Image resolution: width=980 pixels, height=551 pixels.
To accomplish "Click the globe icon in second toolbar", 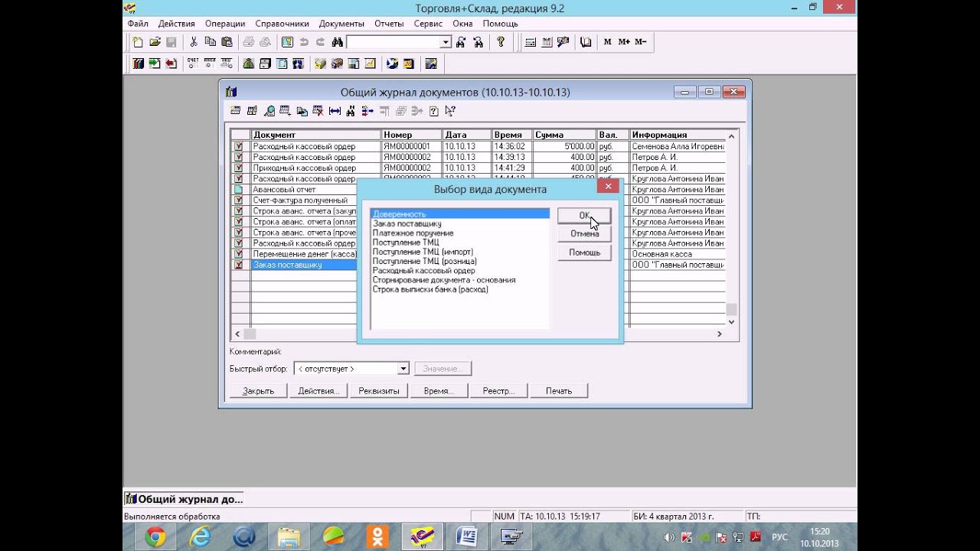I will tap(392, 64).
